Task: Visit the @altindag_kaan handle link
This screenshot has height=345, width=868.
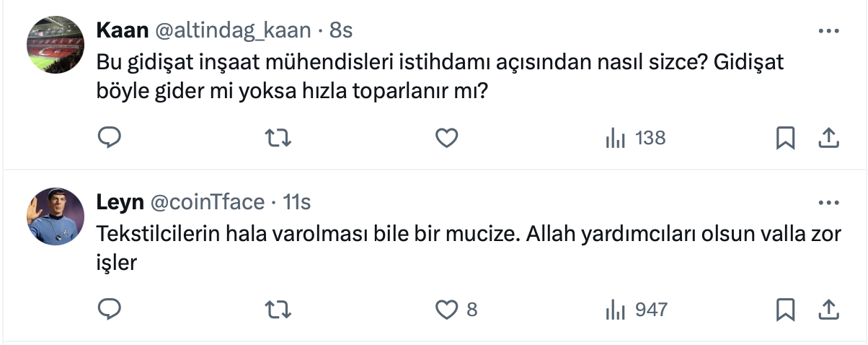Action: pos(231,30)
